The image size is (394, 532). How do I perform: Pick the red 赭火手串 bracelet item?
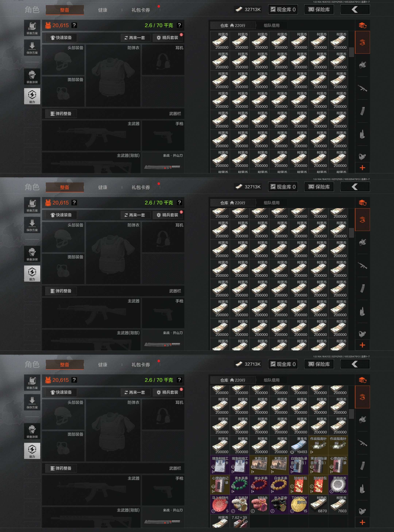pyautogui.click(x=260, y=485)
